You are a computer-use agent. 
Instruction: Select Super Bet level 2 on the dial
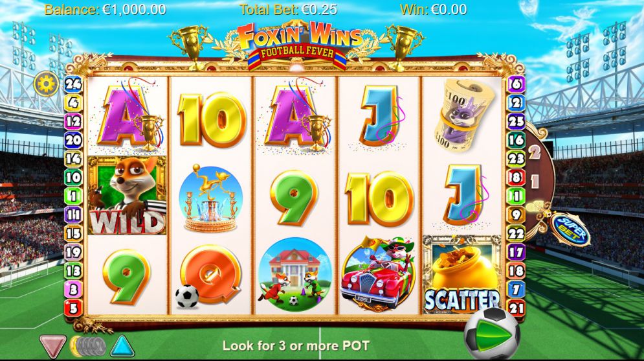point(535,152)
